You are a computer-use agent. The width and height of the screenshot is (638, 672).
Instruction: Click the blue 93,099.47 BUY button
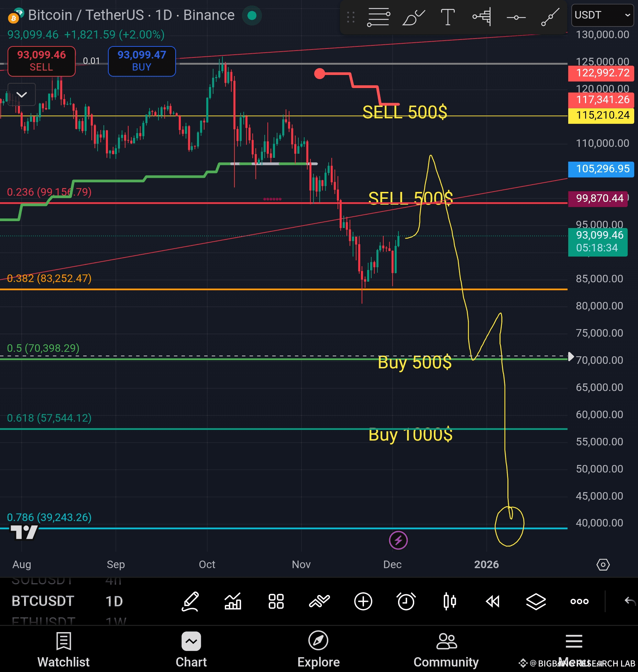click(142, 61)
